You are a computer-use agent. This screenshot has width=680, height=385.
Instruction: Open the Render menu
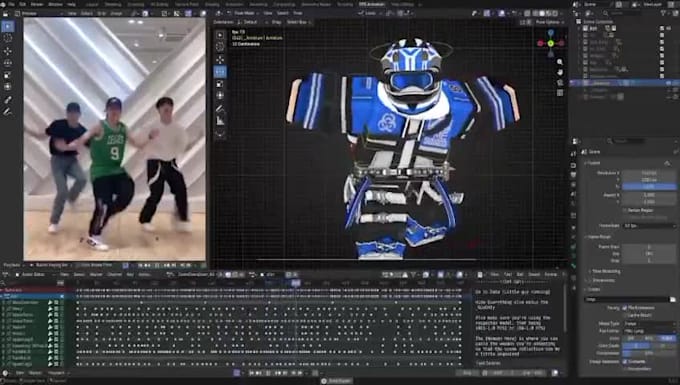[x=37, y=4]
